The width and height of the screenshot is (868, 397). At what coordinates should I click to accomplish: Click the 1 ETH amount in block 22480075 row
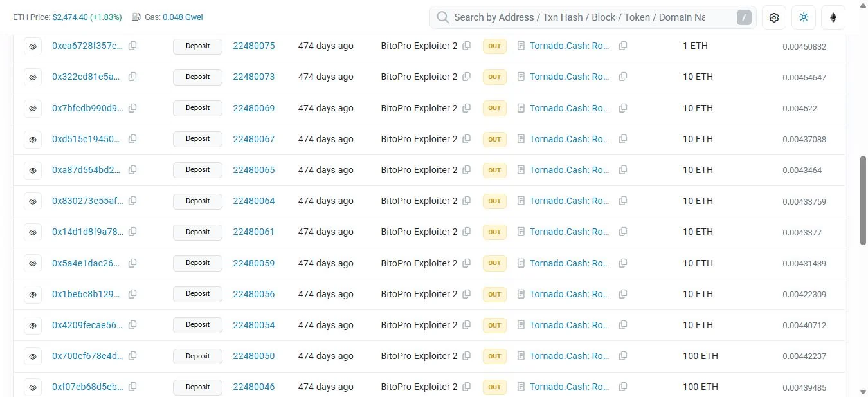pyautogui.click(x=695, y=46)
